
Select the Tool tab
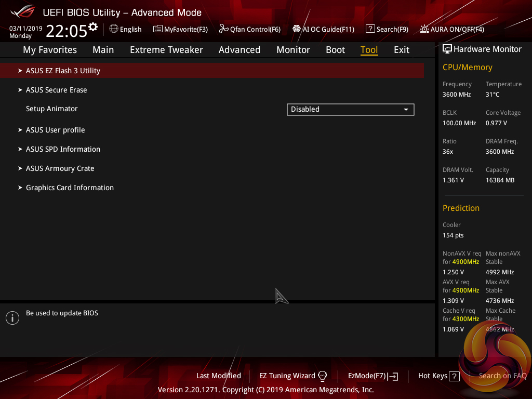pyautogui.click(x=369, y=49)
